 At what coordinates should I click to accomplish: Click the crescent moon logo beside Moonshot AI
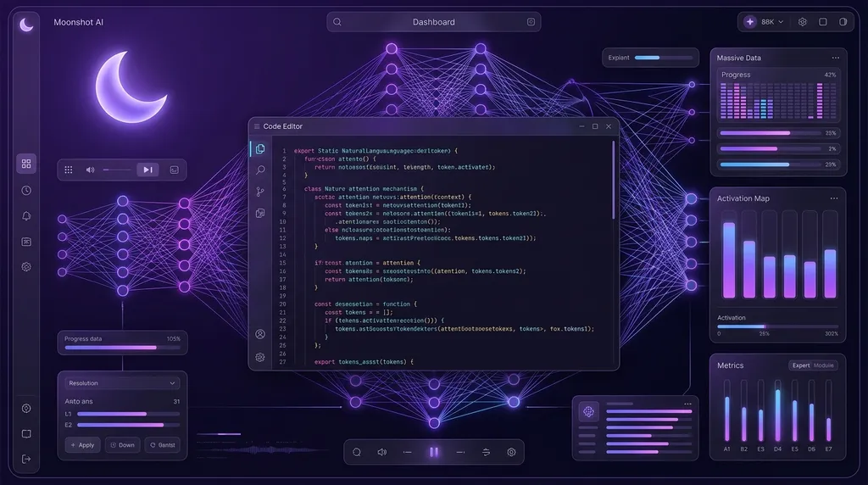click(x=26, y=25)
